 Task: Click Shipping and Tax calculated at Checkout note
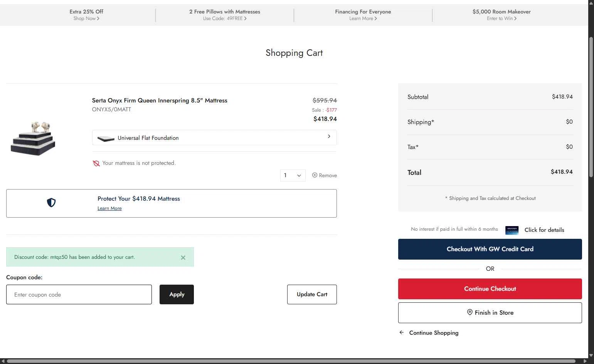pos(490,198)
